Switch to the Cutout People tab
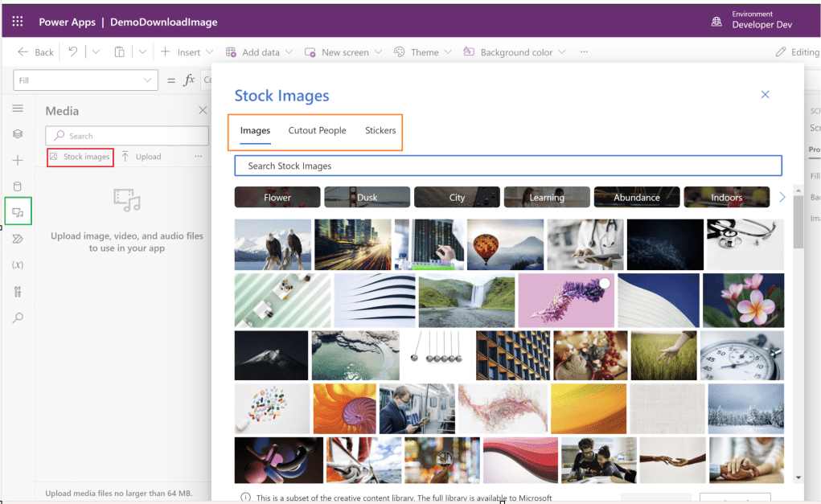821x504 pixels. click(x=317, y=129)
